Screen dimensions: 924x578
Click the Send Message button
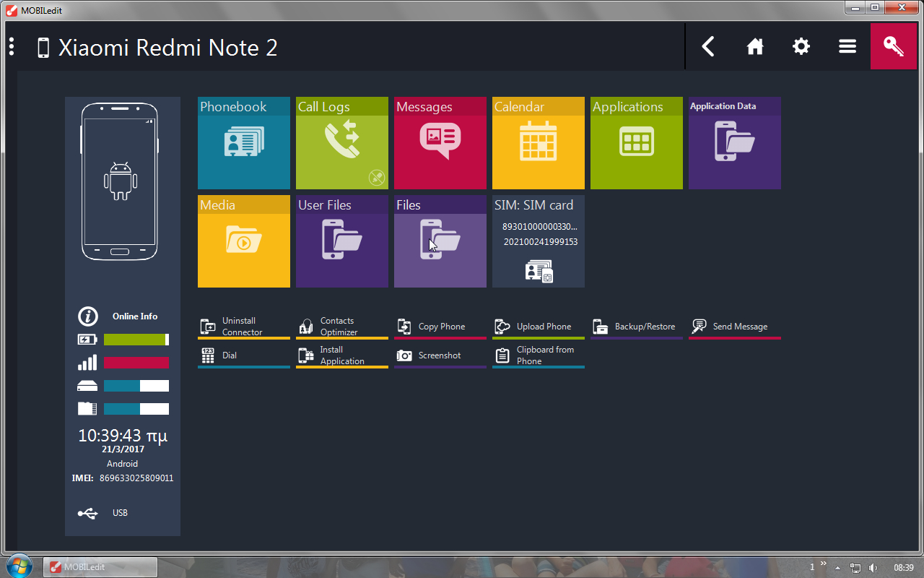(735, 327)
